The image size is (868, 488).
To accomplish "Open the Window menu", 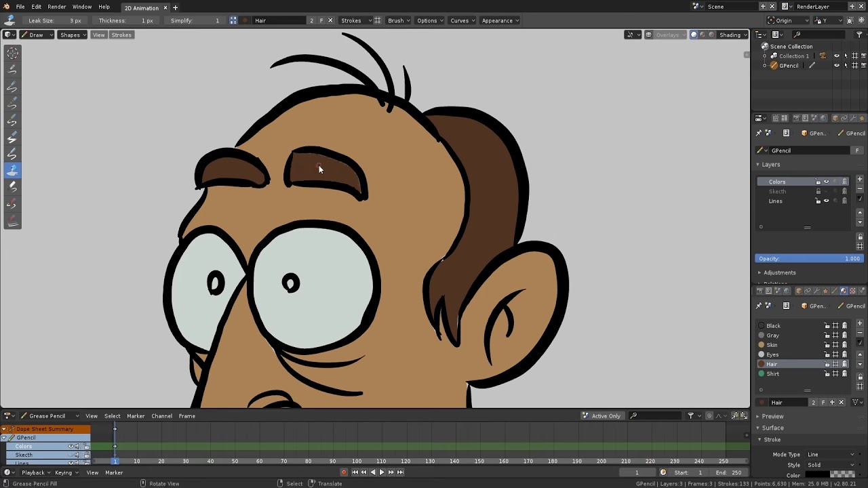I will pyautogui.click(x=82, y=7).
